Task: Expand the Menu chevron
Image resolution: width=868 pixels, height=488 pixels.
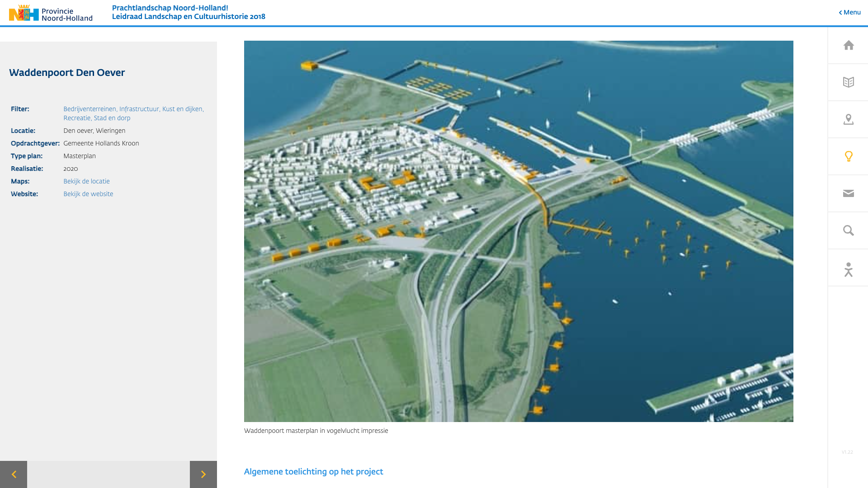Action: coord(850,12)
